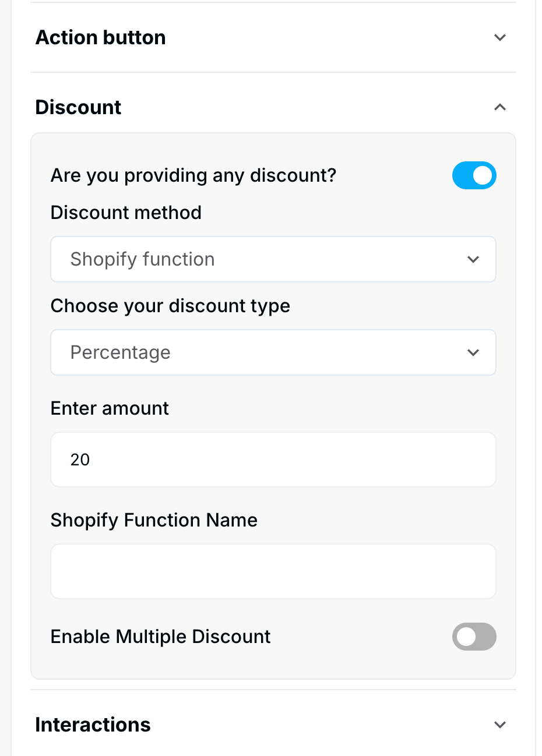Click the "Shopify Function Name" label
The width and height of the screenshot is (542, 756).
[x=154, y=520]
